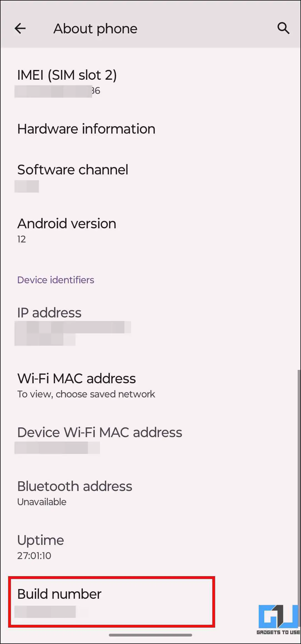The width and height of the screenshot is (301, 644).
Task: Tap the Android version number 12
Action: tap(21, 239)
